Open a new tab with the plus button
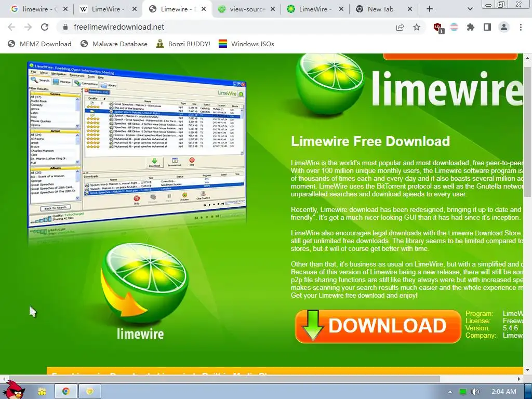This screenshot has height=399, width=532. (x=430, y=9)
